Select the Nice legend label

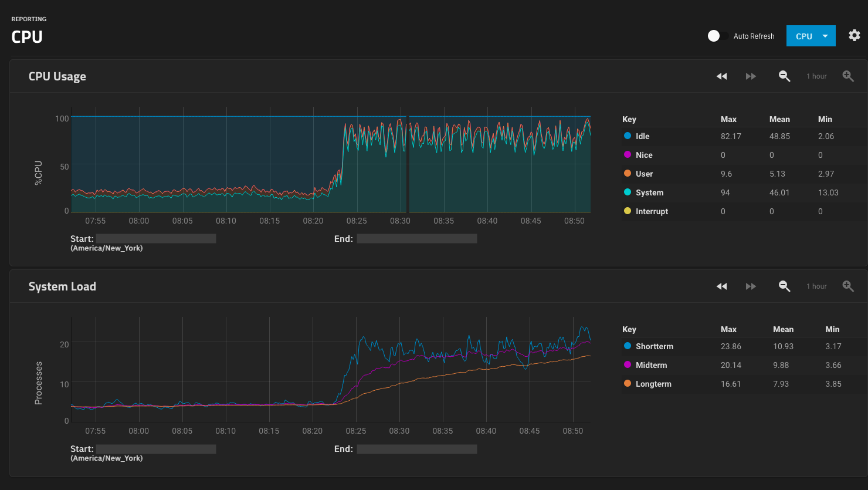pyautogui.click(x=644, y=155)
